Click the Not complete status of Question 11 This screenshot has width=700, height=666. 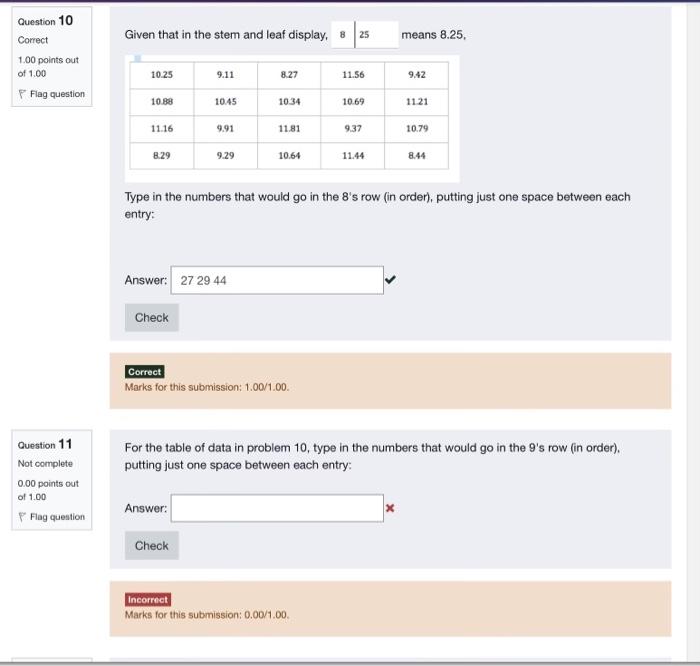(x=45, y=463)
